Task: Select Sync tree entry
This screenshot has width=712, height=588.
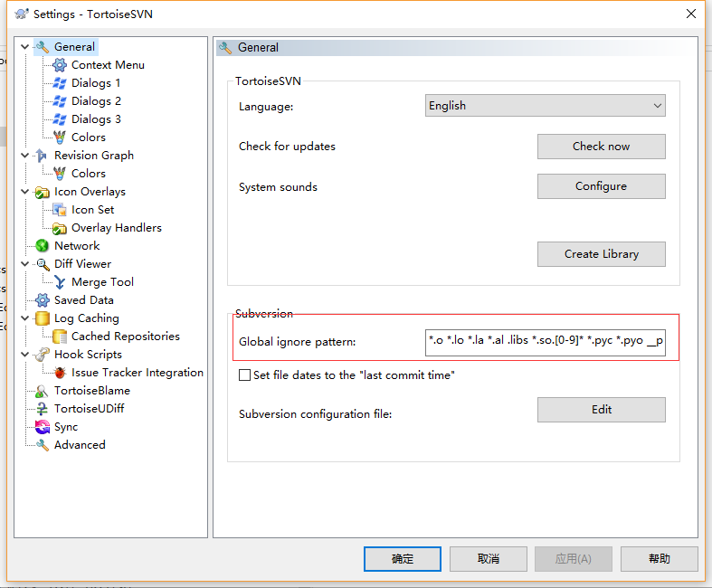Action: tap(66, 427)
